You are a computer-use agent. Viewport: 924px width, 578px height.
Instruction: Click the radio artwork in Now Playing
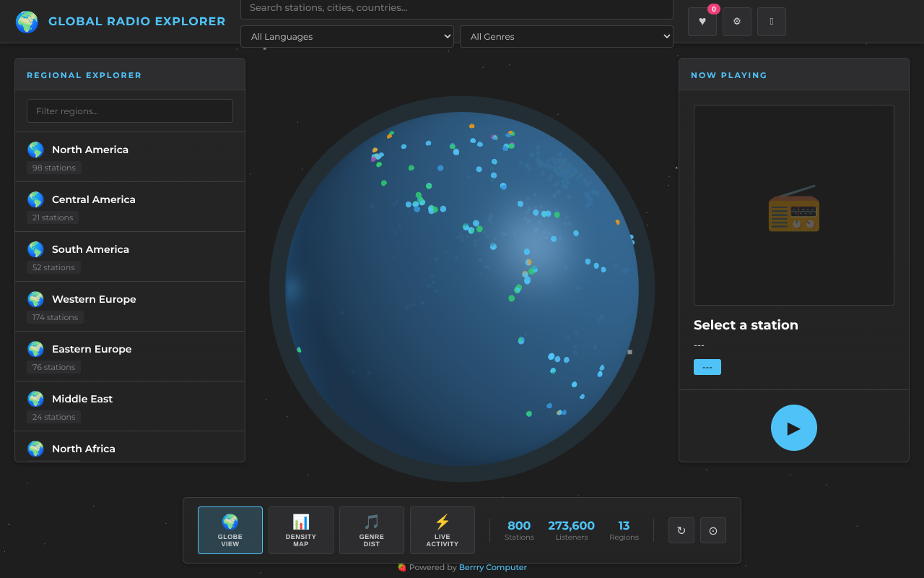coord(793,206)
